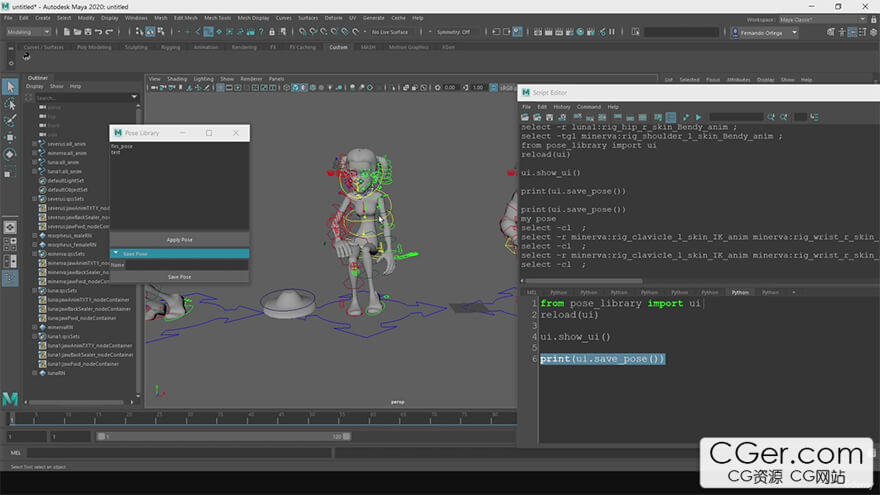Image resolution: width=880 pixels, height=495 pixels.
Task: Open Fernando Ortega account dropdown
Action: point(764,33)
